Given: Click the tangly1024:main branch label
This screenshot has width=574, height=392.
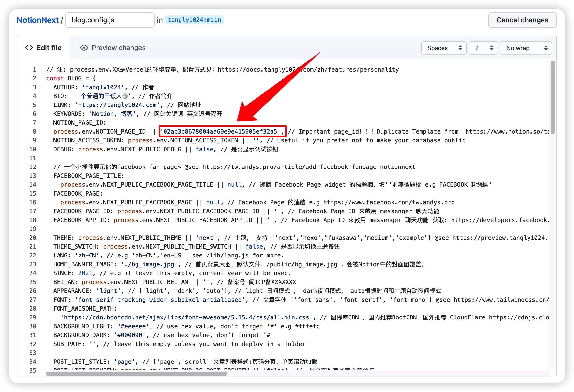Looking at the screenshot, I should point(194,20).
